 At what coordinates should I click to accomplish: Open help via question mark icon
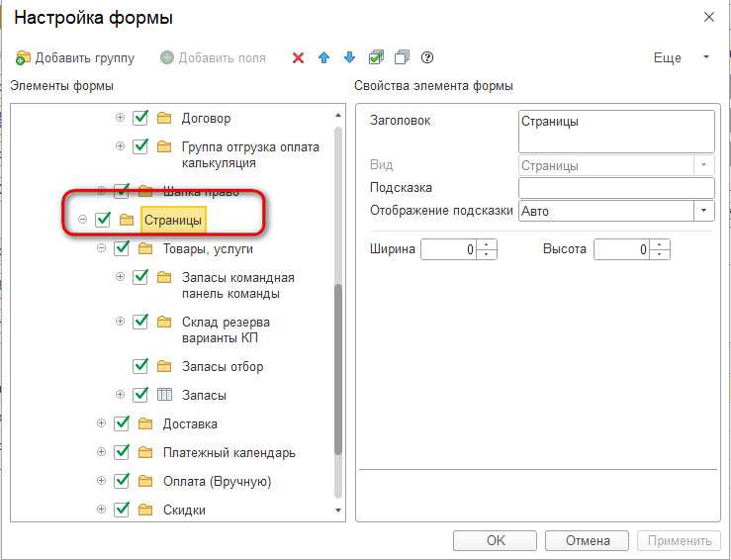point(427,57)
